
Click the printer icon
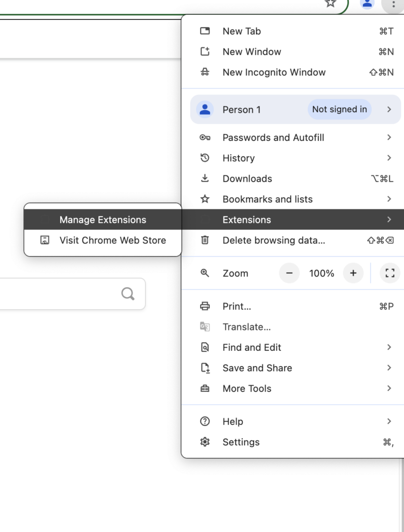[x=205, y=306]
